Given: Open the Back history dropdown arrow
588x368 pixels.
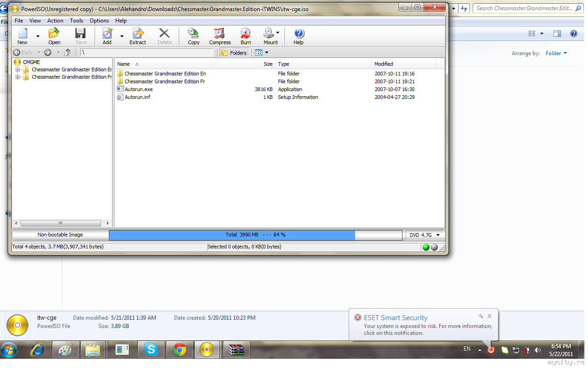Looking at the screenshot, I should point(39,52).
